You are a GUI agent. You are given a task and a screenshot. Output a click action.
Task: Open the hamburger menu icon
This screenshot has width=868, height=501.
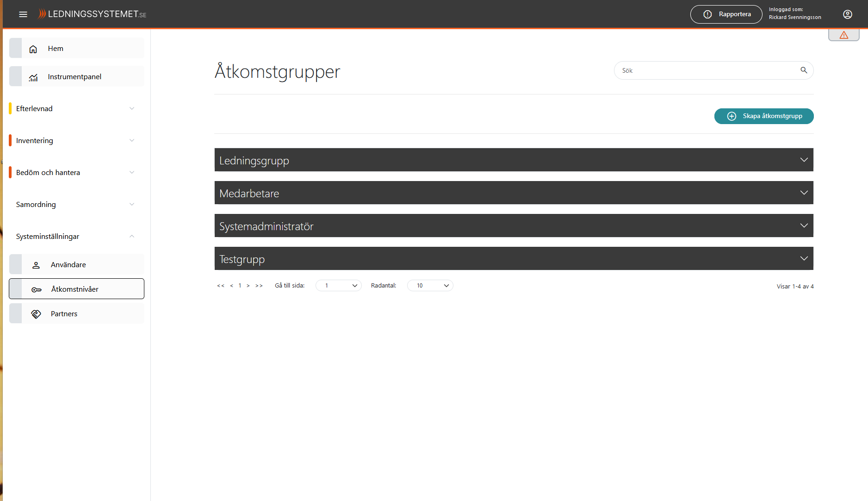click(x=23, y=14)
